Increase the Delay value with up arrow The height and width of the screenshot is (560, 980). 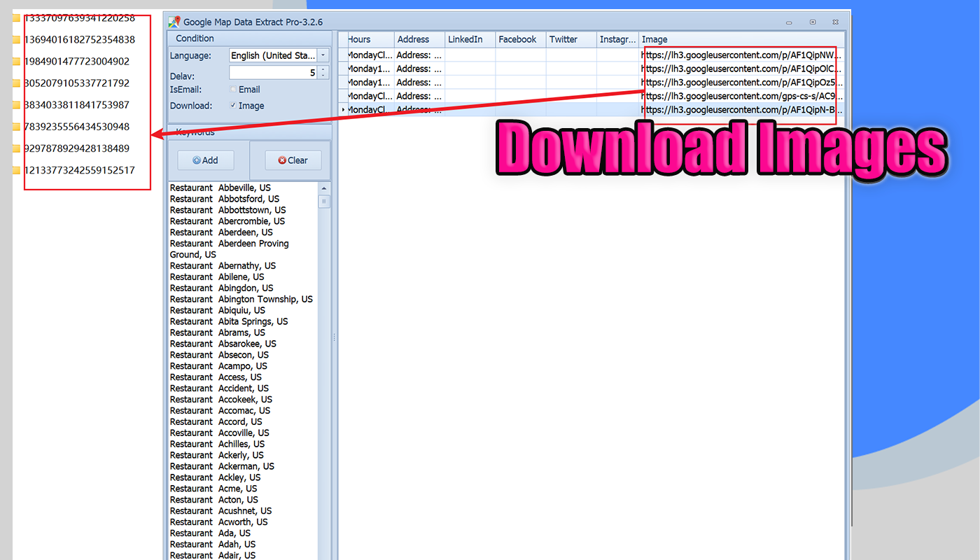point(323,69)
